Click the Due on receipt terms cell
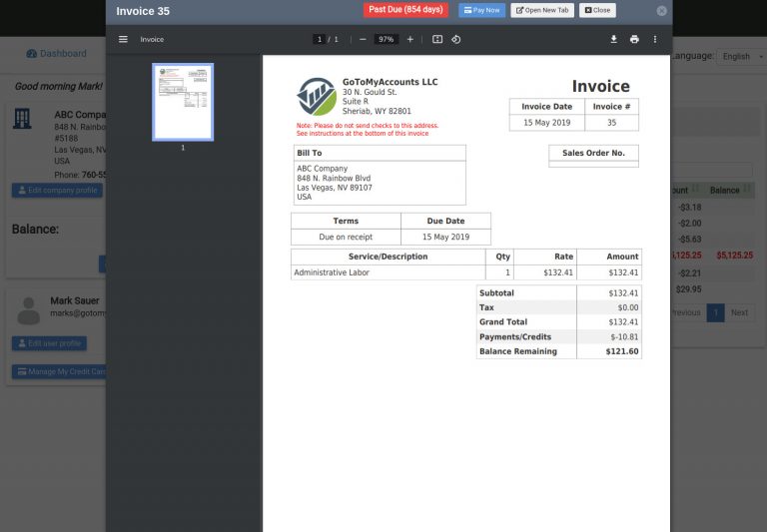Viewport: 767px width, 532px height. tap(346, 237)
